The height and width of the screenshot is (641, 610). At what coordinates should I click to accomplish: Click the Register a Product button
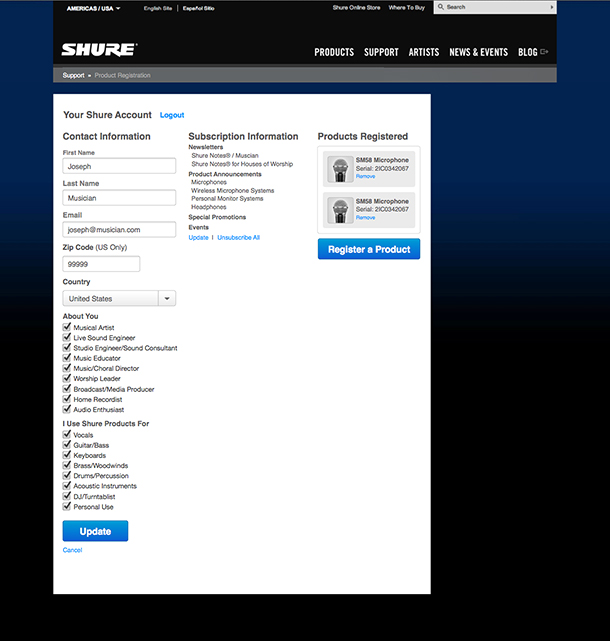click(369, 249)
